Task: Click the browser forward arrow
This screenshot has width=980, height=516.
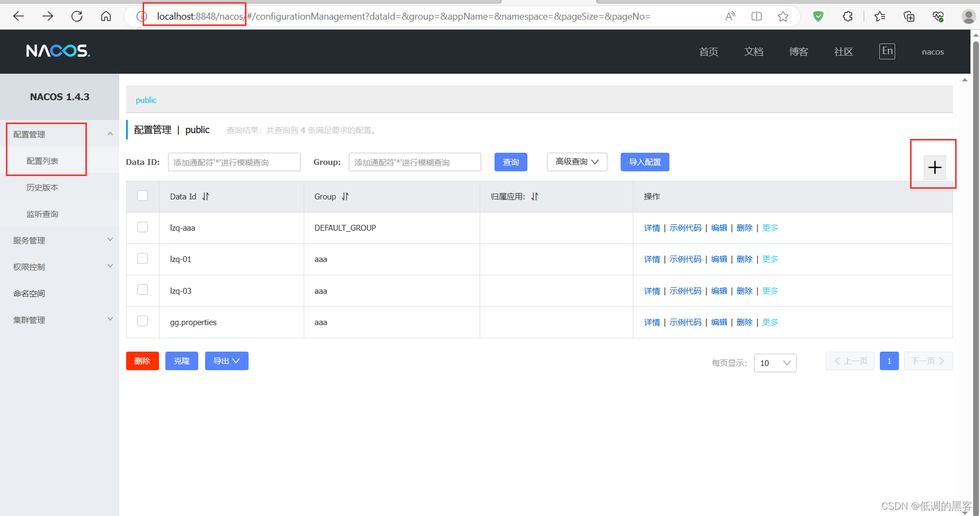Action: coord(48,16)
